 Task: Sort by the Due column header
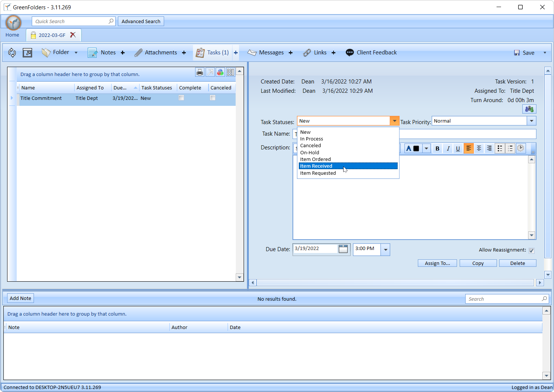click(x=125, y=88)
